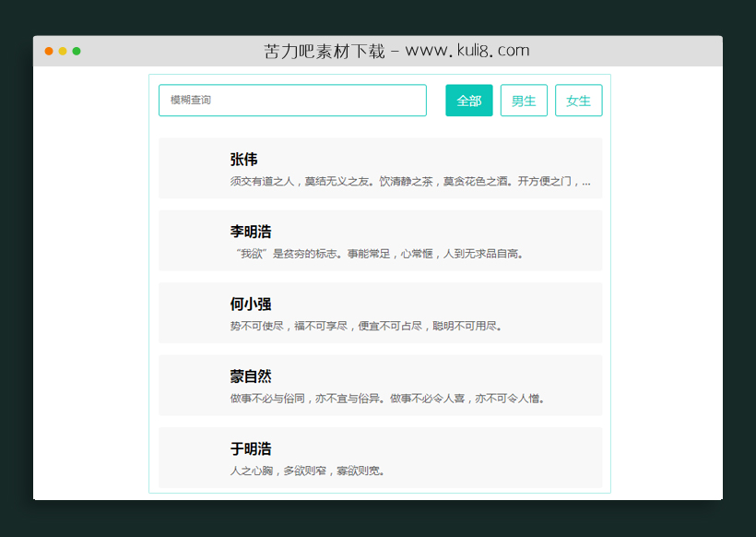
Task: Select the 李明浩 name card
Action: (381, 240)
